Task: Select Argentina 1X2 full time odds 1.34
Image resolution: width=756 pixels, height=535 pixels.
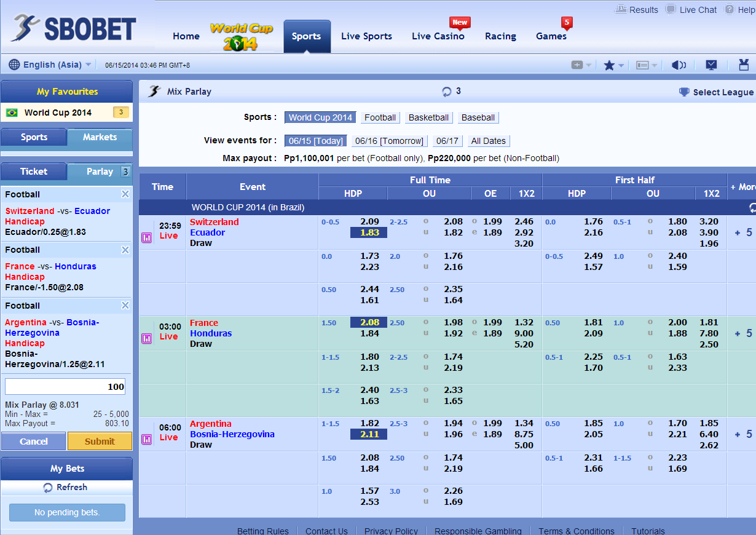Action: click(x=524, y=423)
